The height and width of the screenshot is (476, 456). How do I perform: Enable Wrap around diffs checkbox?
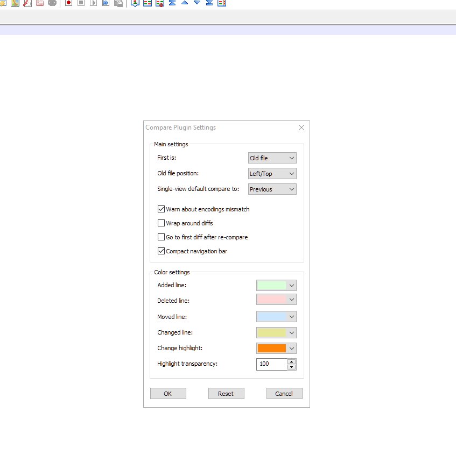click(161, 223)
